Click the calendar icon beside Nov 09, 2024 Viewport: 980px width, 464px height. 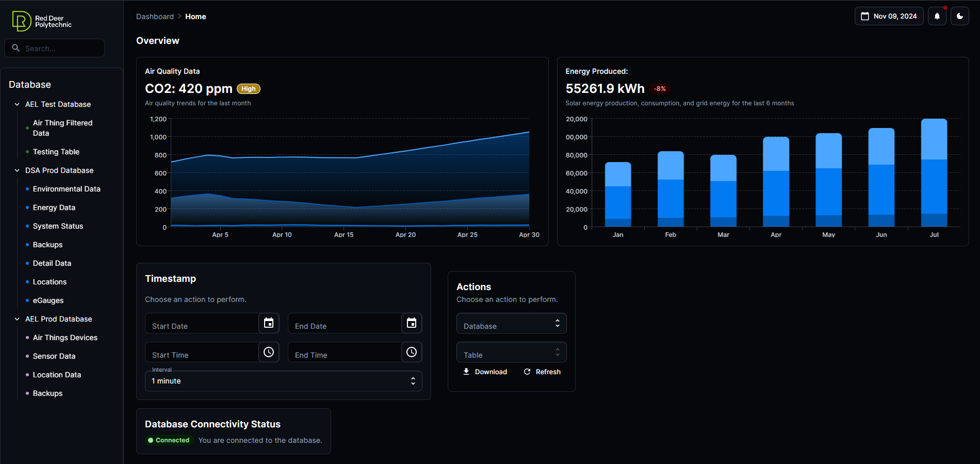(x=865, y=16)
